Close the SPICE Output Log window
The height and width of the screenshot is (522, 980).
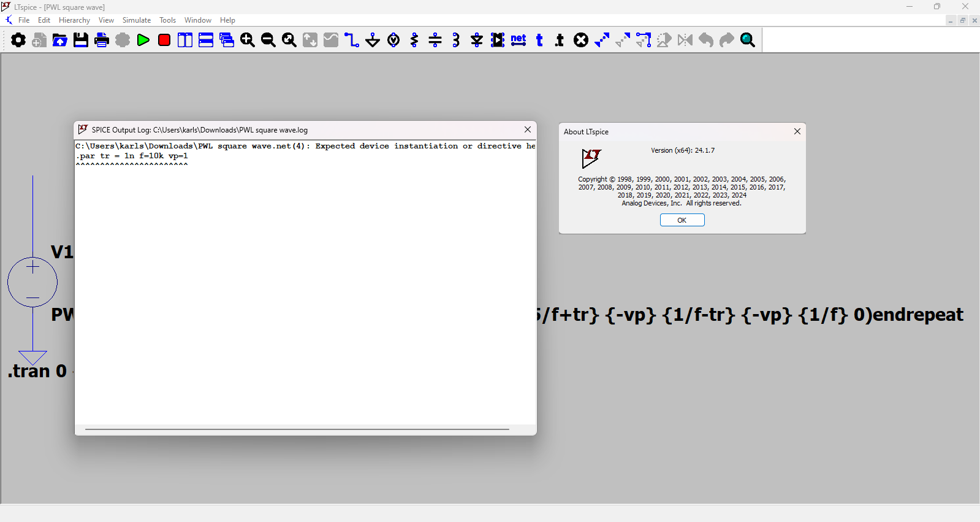coord(528,129)
